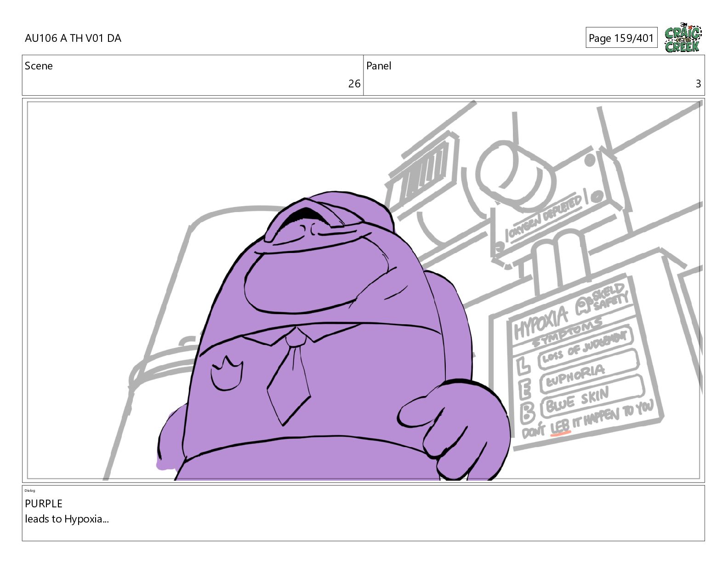Click 'OXYGEN DEPLETED' sign in the drawing
The height and width of the screenshot is (563, 728).
545,217
